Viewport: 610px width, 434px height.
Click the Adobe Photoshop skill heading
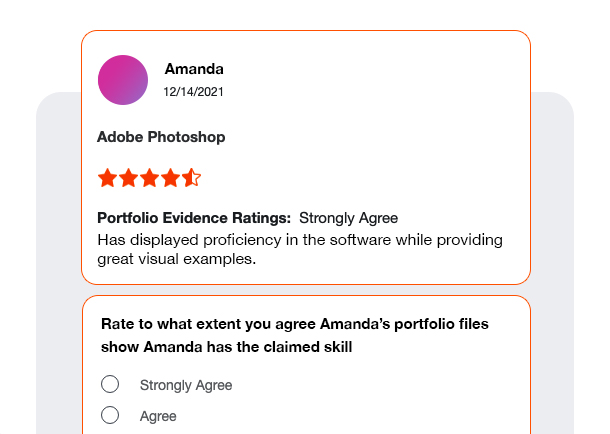[161, 137]
